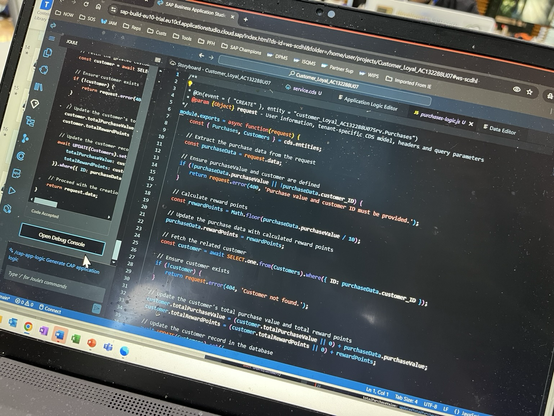Click UTF-8 encoding in status bar
Image resolution: width=554 pixels, height=416 pixels.
click(430, 405)
